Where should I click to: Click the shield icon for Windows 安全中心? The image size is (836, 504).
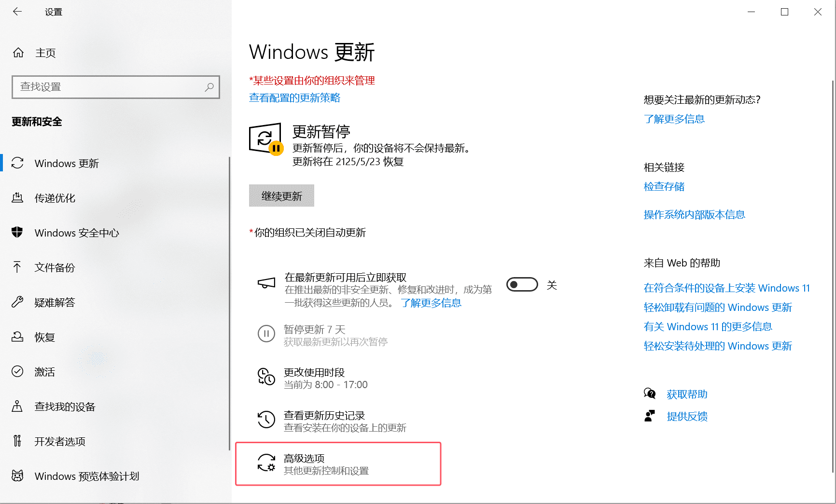[x=17, y=233]
